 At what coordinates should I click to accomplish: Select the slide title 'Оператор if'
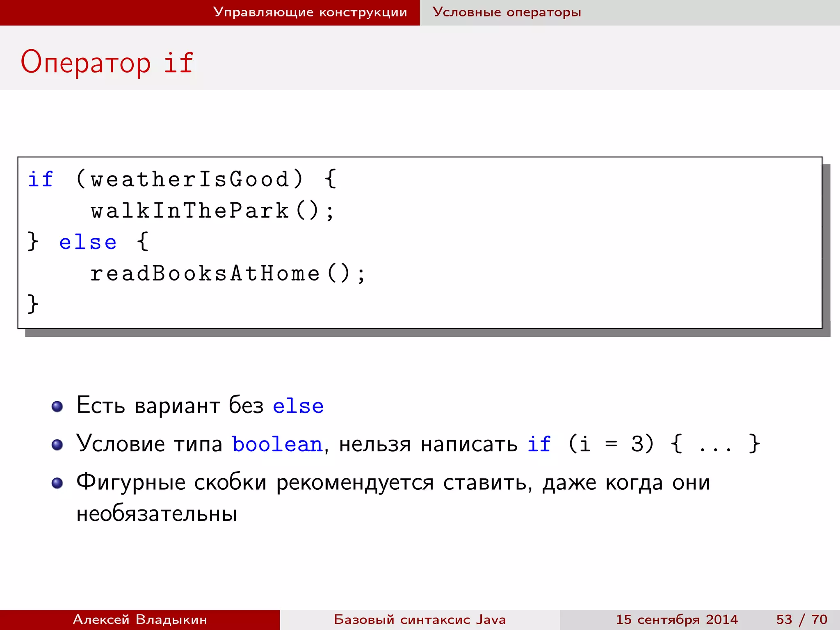coord(107,62)
